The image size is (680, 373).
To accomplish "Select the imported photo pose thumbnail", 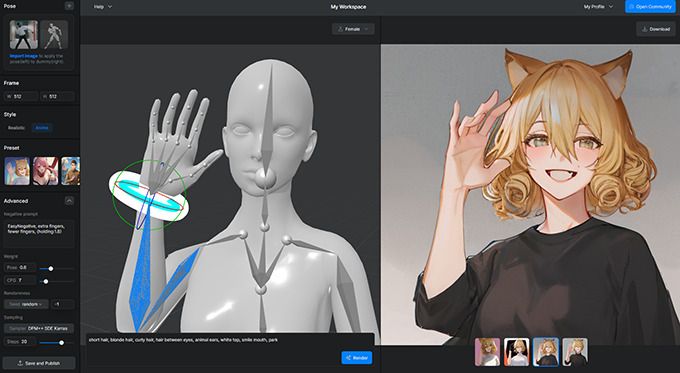I will point(24,35).
